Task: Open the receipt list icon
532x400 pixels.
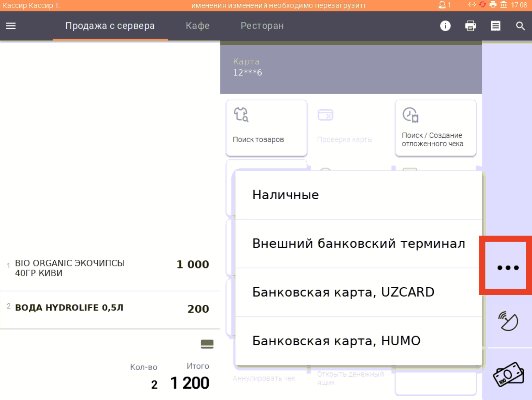Action: (495, 26)
